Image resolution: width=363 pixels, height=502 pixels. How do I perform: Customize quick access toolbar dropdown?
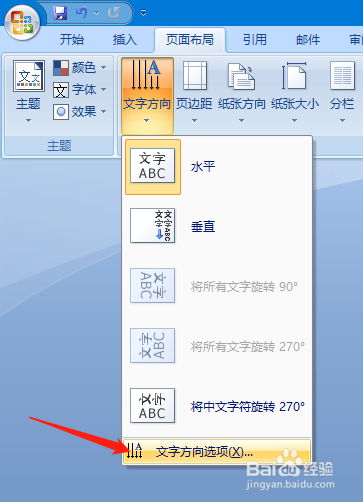tap(144, 13)
